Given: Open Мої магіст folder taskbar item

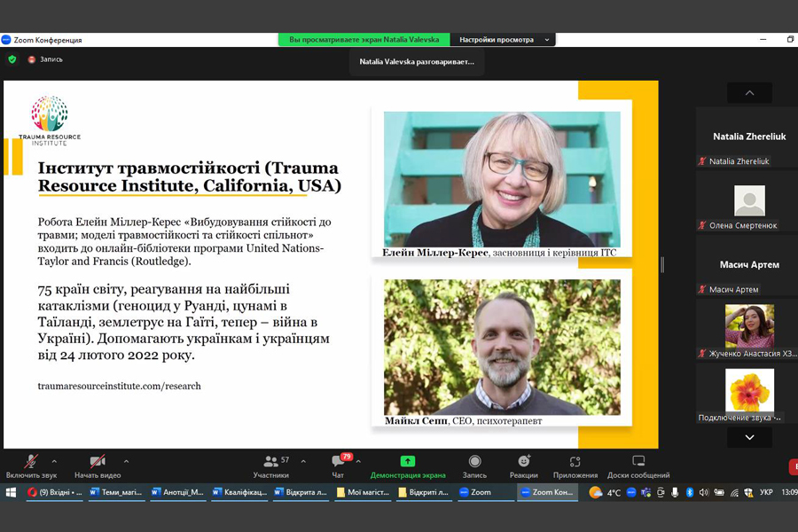Looking at the screenshot, I should (363, 492).
